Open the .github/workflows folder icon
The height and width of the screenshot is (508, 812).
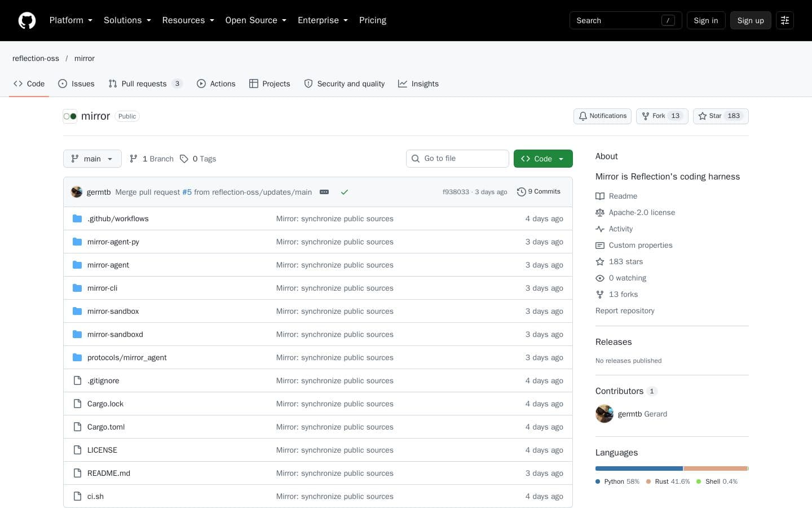(77, 218)
